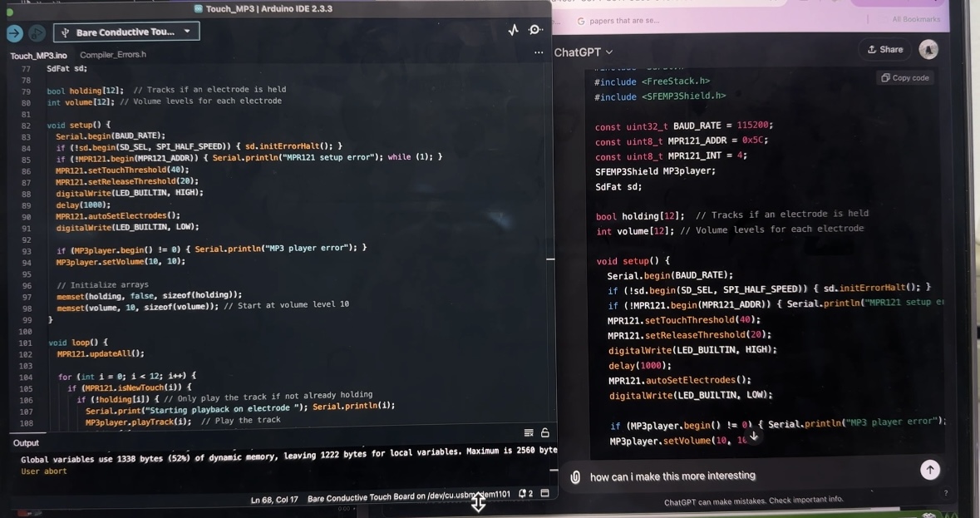Click the Share button in ChatGPT
Screen dimensions: 980x518
[885, 50]
